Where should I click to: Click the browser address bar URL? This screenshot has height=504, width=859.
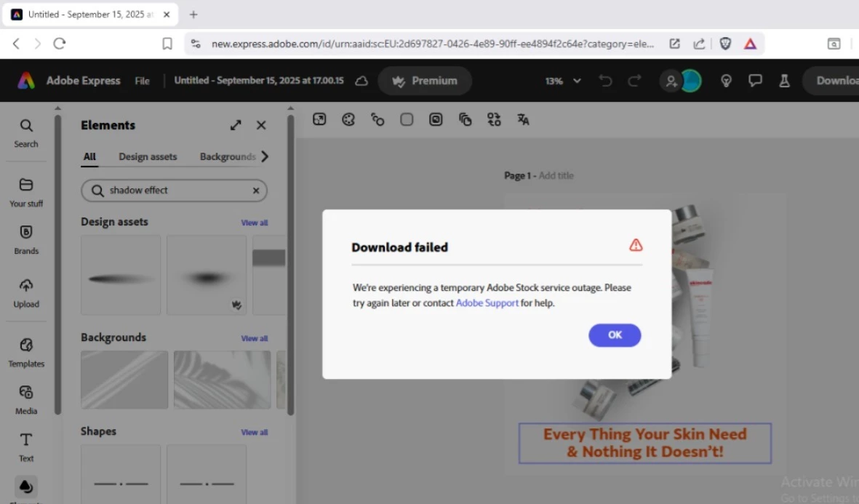click(433, 44)
